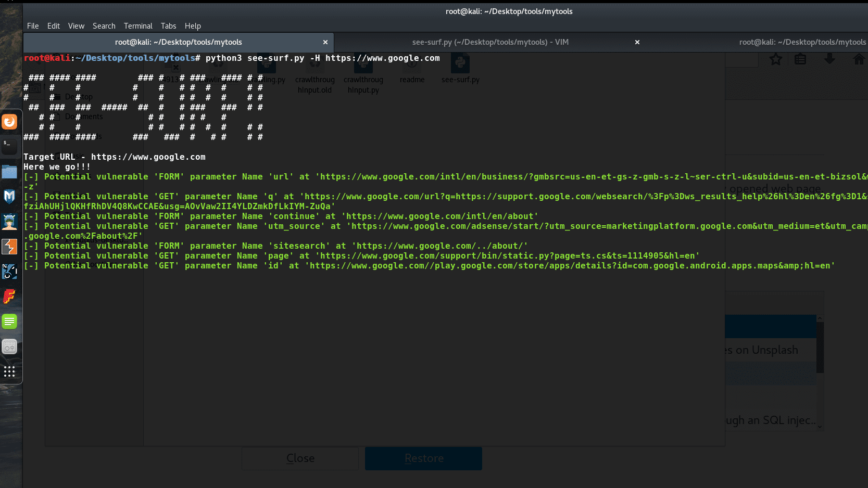Select the 'on Unsplash' list entry behind terminal
The height and width of the screenshot is (488, 868).
point(771,350)
